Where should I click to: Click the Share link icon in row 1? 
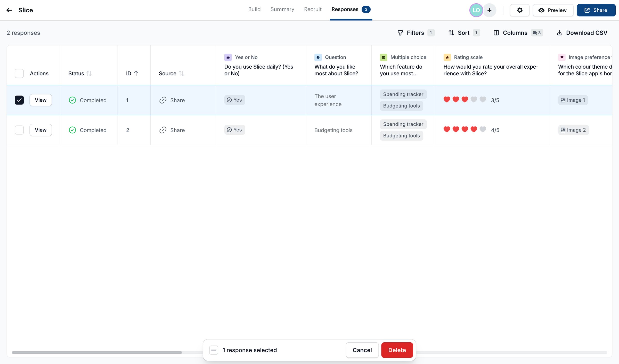163,100
